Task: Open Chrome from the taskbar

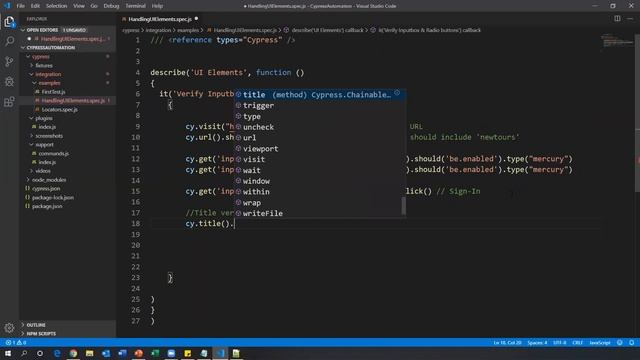Action: coord(73,353)
